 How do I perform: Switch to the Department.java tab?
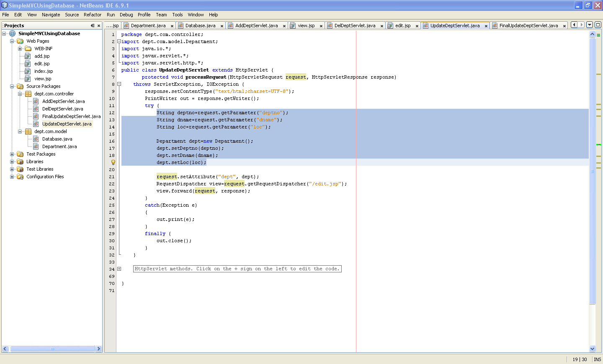[149, 25]
